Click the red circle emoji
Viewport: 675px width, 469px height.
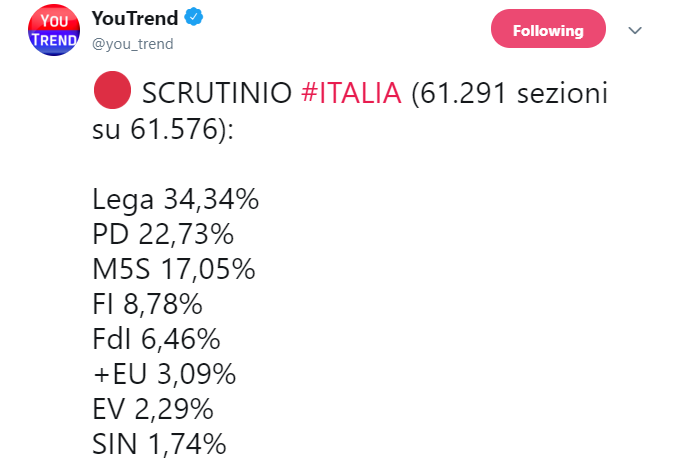112,90
